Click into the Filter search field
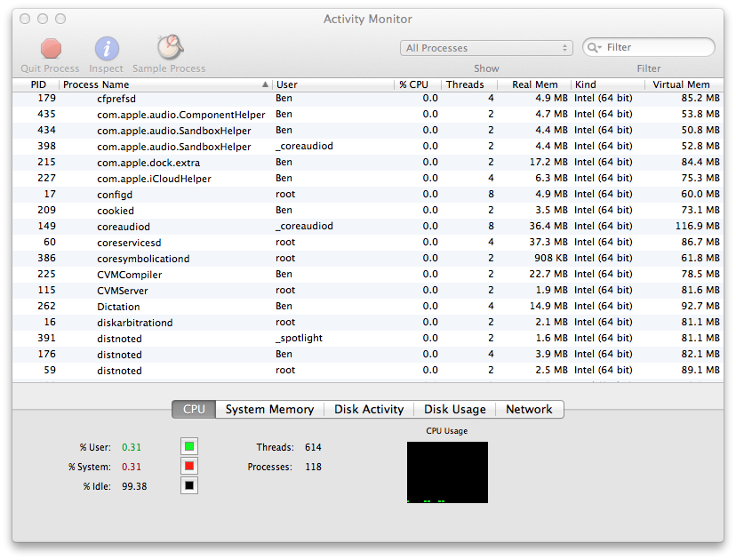The width and height of the screenshot is (736, 560). click(x=649, y=47)
